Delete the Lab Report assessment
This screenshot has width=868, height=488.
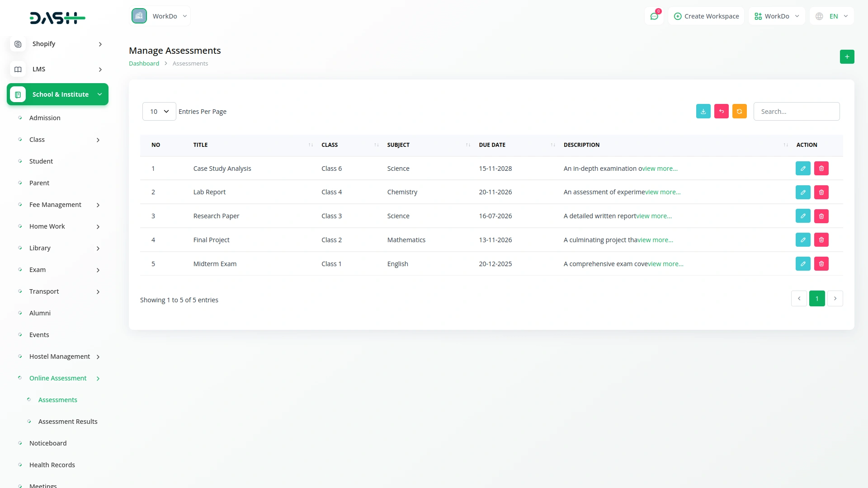tap(821, 192)
